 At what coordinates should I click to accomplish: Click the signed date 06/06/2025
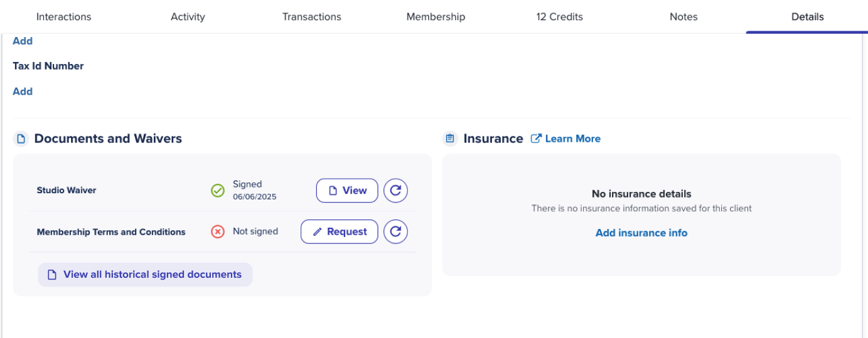(x=254, y=197)
